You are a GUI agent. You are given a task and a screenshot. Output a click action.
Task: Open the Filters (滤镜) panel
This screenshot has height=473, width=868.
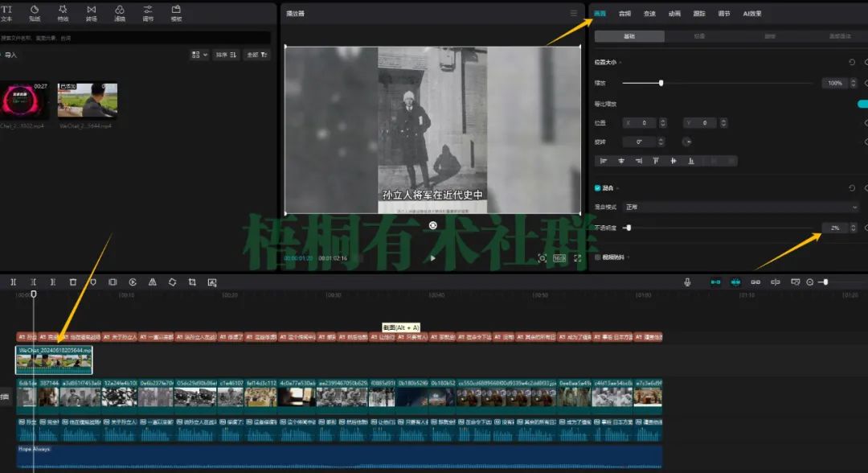tap(119, 12)
